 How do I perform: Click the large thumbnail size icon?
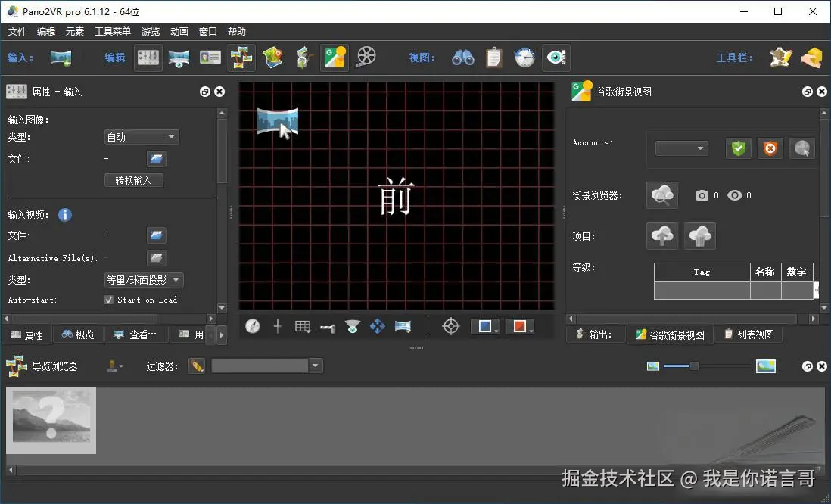tap(766, 366)
